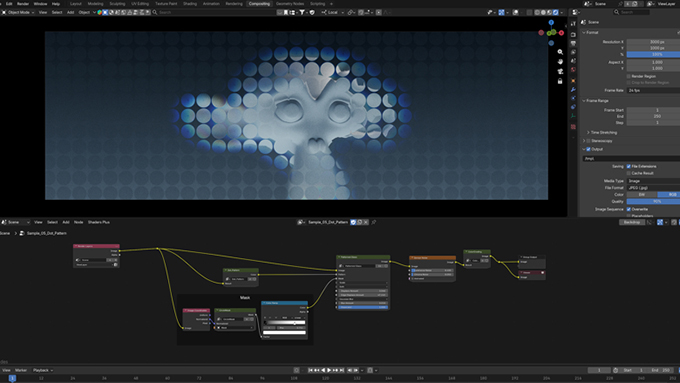This screenshot has width=680, height=383.
Task: Open the Render properties tab
Action: pos(573,34)
